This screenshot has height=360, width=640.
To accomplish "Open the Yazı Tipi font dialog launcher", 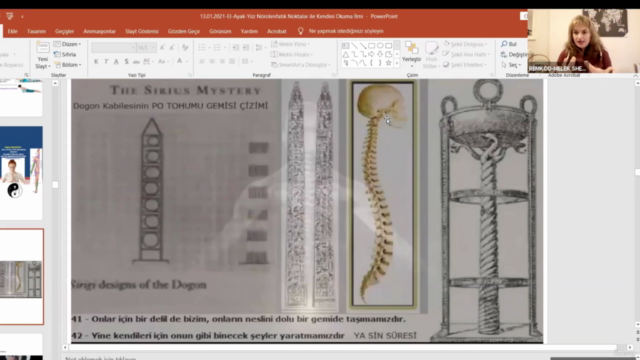I will (190, 75).
